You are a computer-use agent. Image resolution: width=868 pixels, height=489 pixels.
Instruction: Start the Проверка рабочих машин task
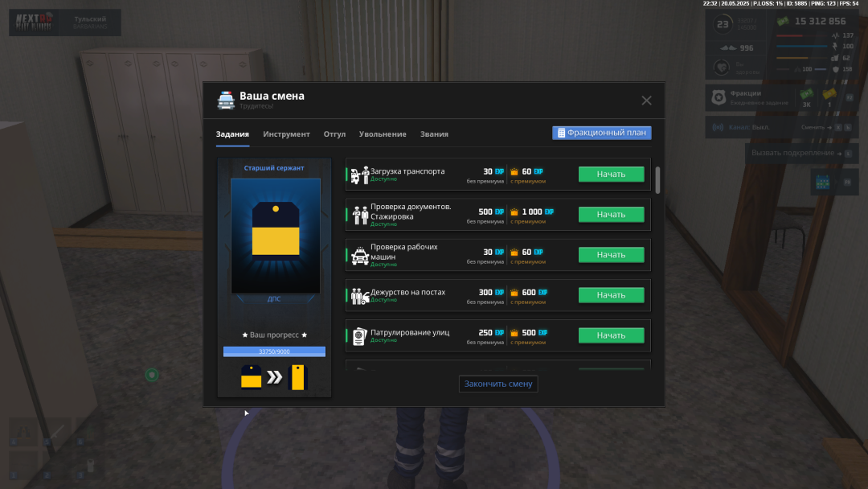coord(611,255)
